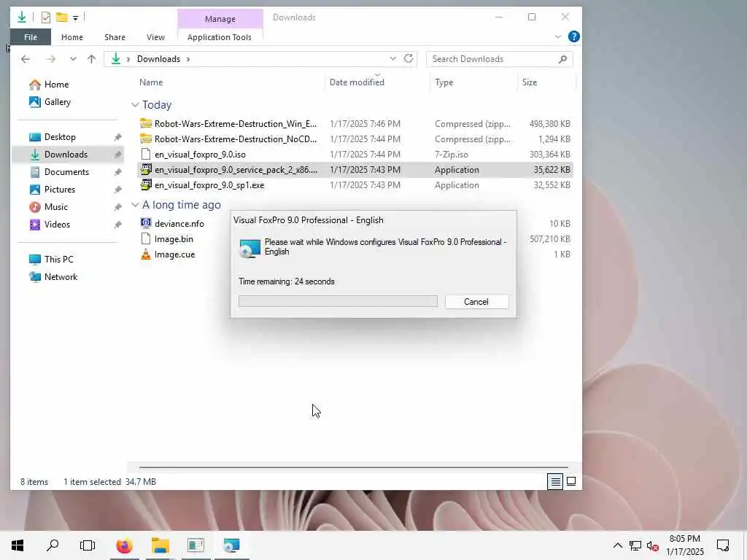Click the New folder quick access icon
The height and width of the screenshot is (560, 747).
pyautogui.click(x=61, y=17)
